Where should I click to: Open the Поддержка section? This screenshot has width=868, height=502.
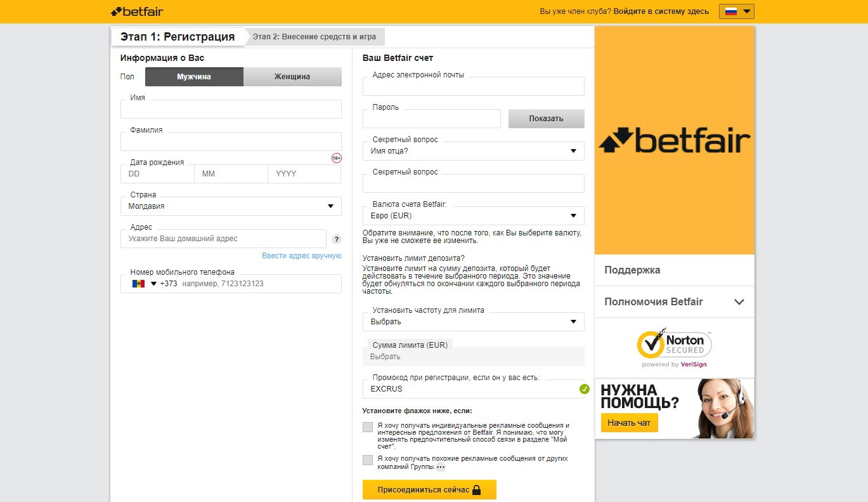point(675,270)
